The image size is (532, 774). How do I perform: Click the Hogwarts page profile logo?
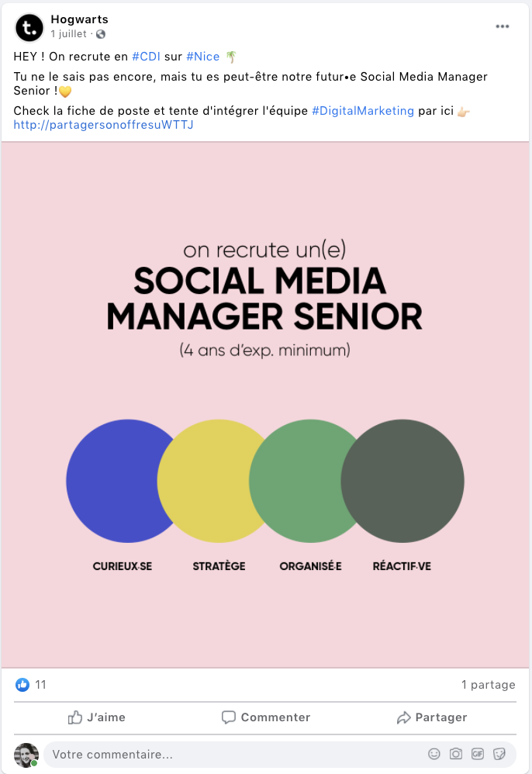pyautogui.click(x=29, y=28)
